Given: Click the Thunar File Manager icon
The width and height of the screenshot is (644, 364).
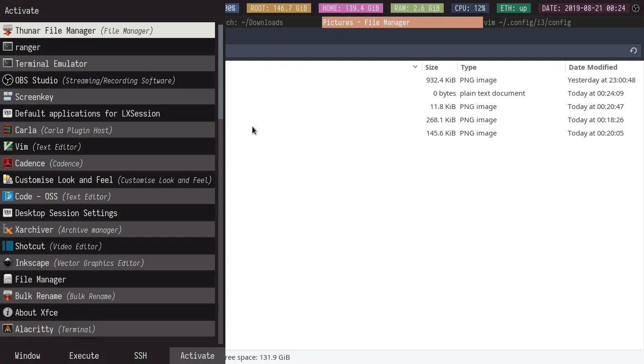Looking at the screenshot, I should 8,30.
